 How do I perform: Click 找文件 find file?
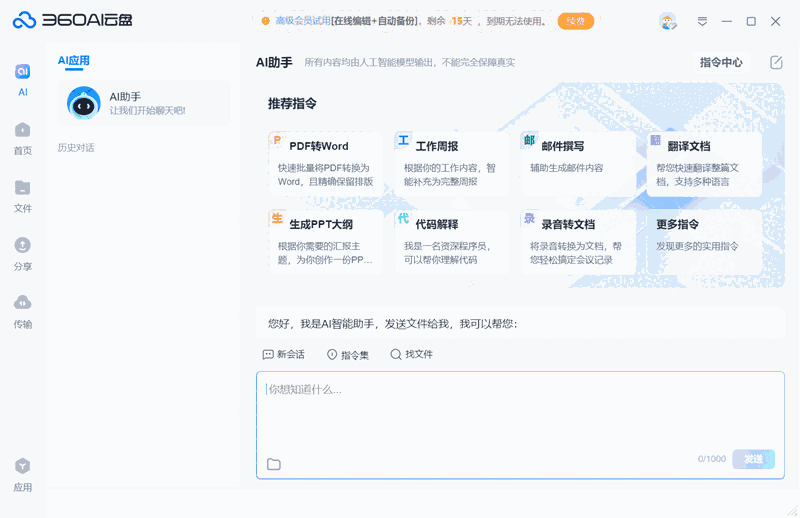[x=411, y=354]
